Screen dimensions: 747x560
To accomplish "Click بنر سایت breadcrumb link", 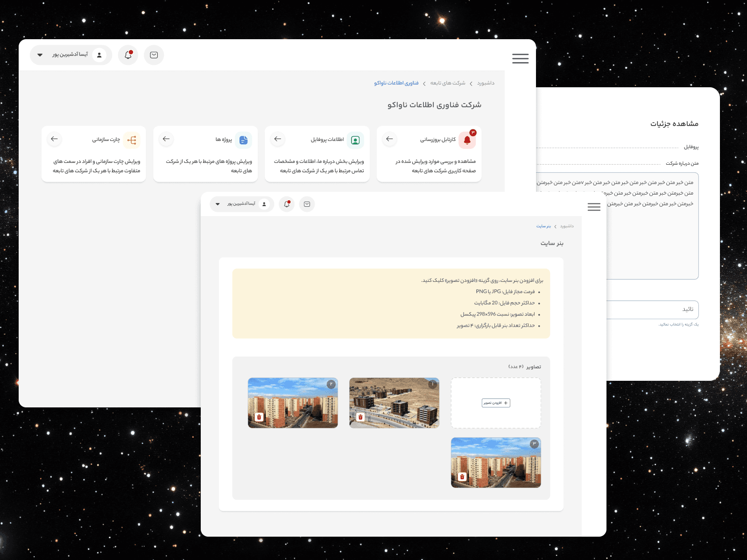I will (543, 226).
